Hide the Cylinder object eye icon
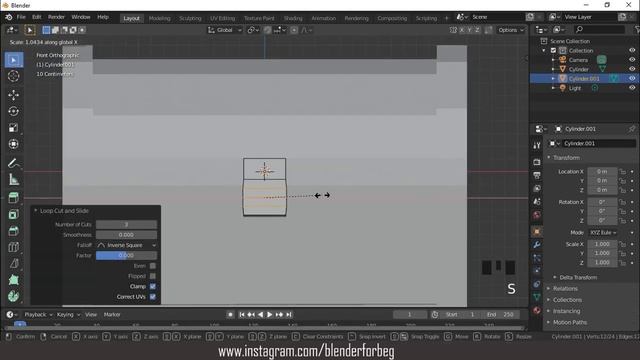 tap(632, 69)
